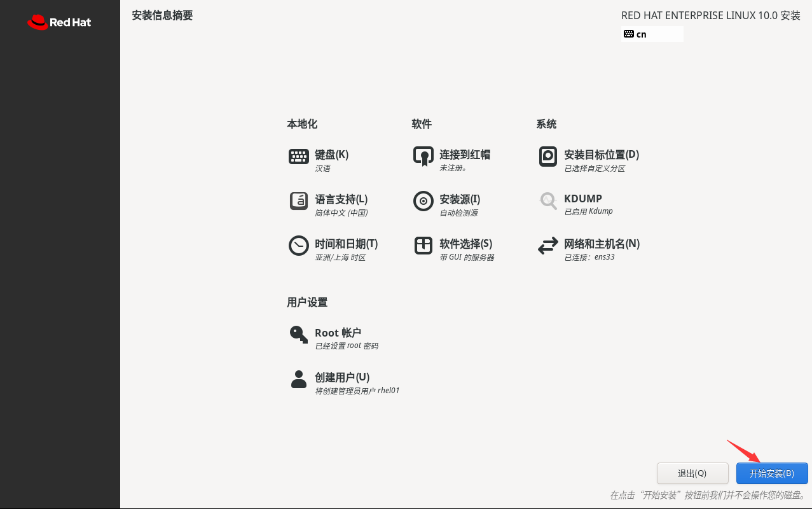Open the Create User person icon

coord(299,379)
